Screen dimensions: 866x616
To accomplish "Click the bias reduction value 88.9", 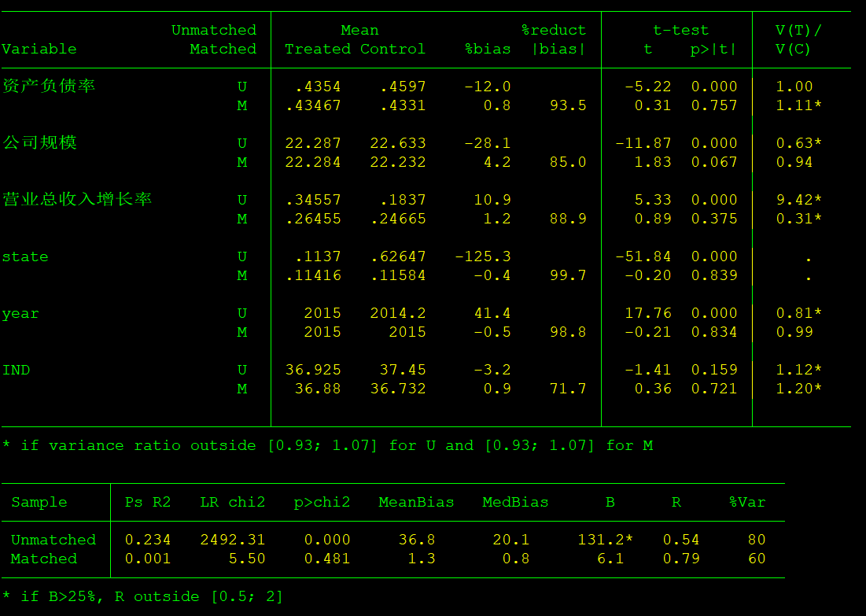I will click(x=568, y=219).
